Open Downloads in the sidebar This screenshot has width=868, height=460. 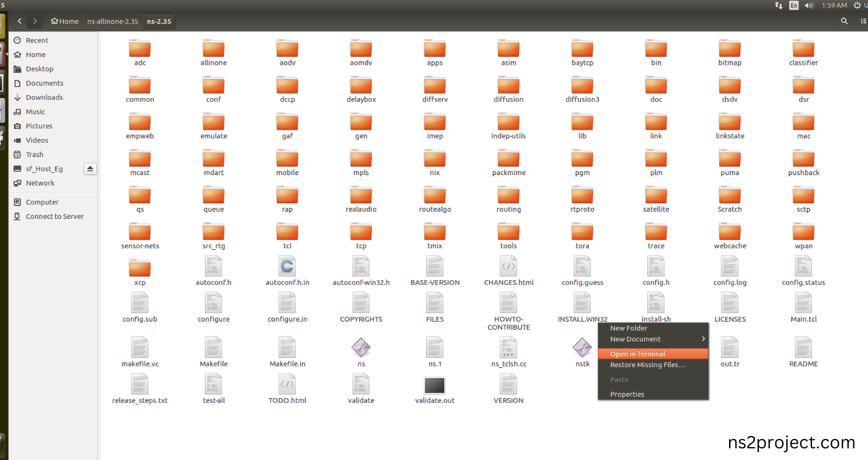(44, 97)
